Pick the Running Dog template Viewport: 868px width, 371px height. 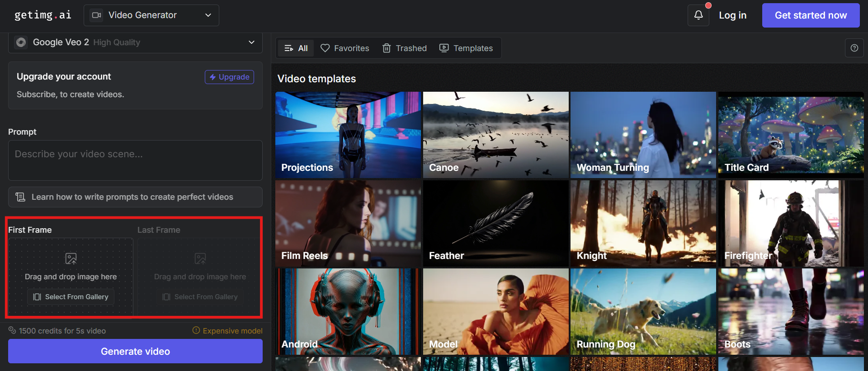pos(643,312)
